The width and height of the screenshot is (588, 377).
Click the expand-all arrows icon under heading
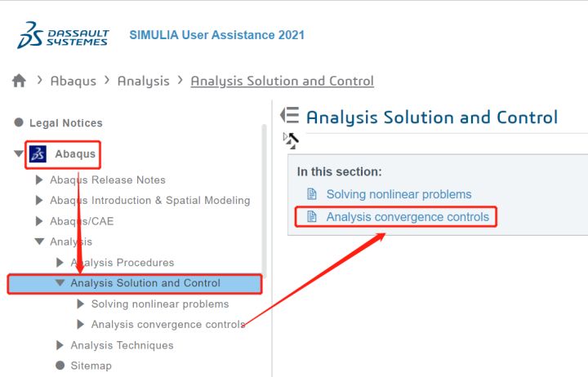[x=291, y=140]
